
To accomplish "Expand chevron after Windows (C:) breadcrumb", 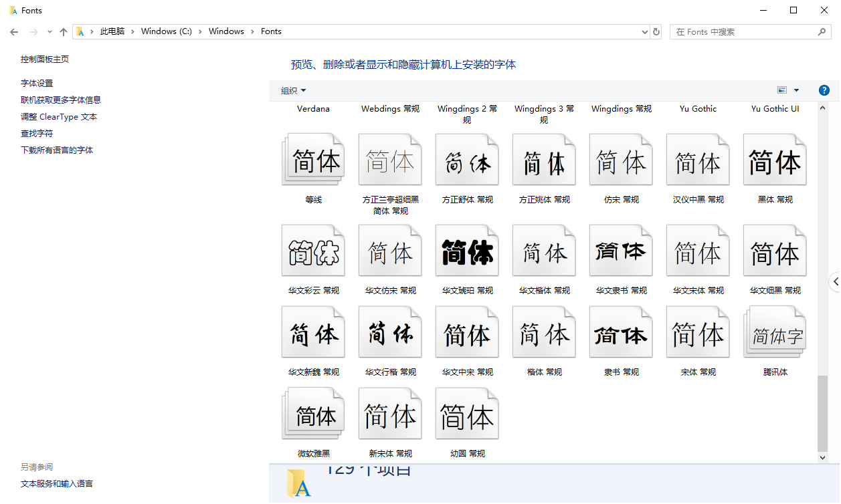I will (x=200, y=31).
